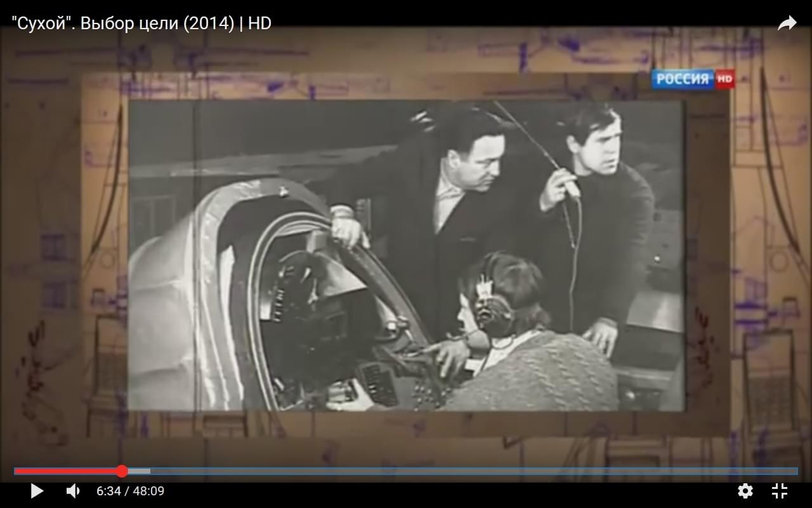The height and width of the screenshot is (508, 812).
Task: Jump to the very end of the timeline
Action: (x=797, y=471)
